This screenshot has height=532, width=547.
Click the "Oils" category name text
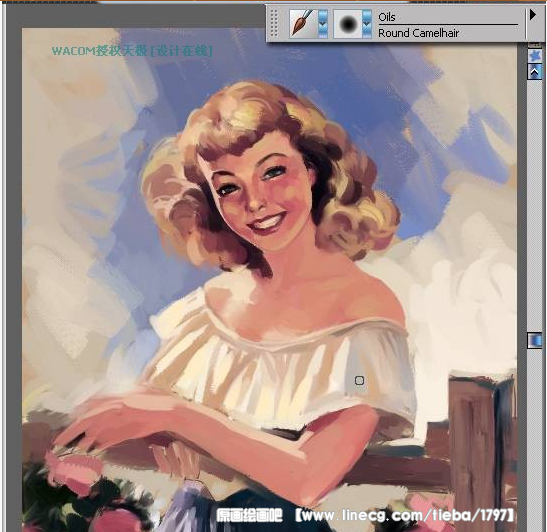pyautogui.click(x=387, y=17)
